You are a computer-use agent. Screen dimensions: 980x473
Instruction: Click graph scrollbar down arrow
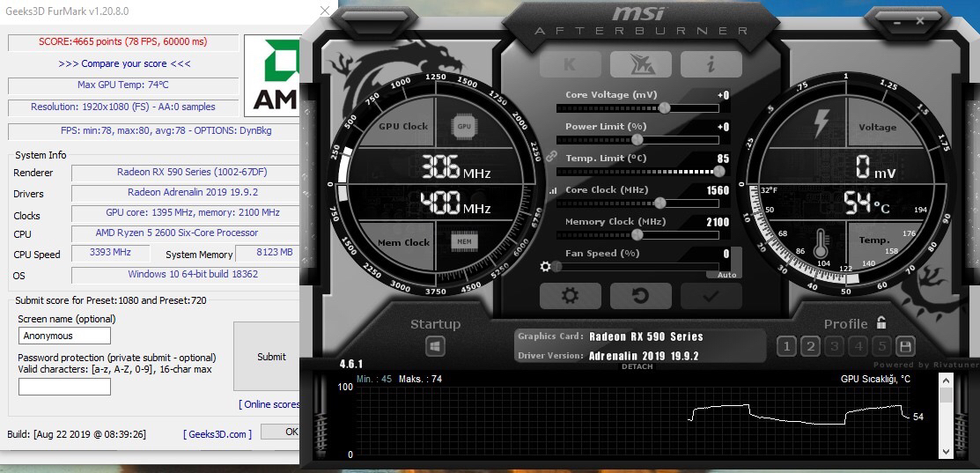[946, 450]
